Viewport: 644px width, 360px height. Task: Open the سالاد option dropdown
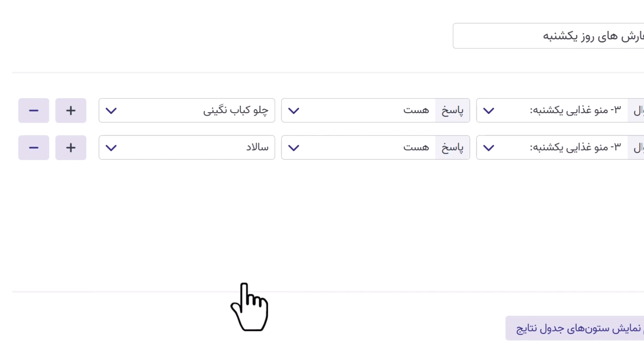[x=187, y=148]
